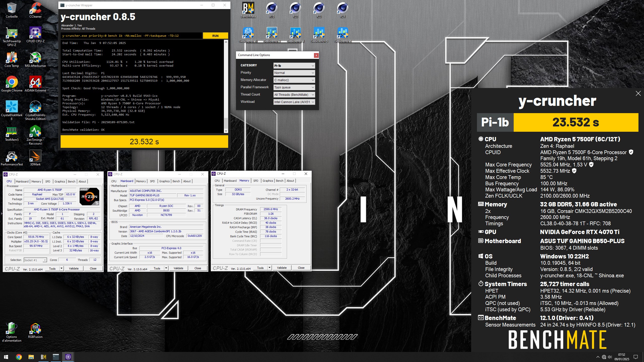
Task: Open the Google Chrome desktop icon
Action: tap(12, 84)
